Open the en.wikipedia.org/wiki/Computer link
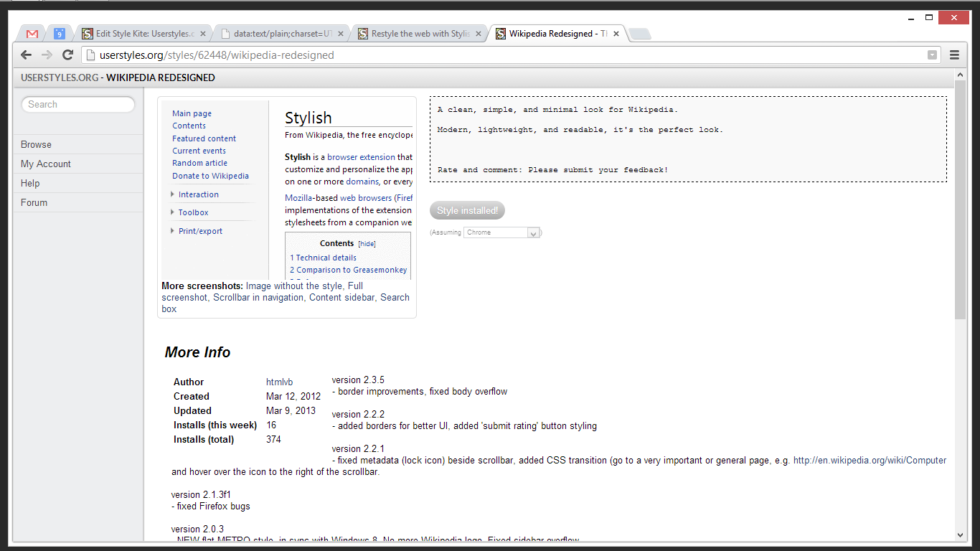 coord(870,461)
